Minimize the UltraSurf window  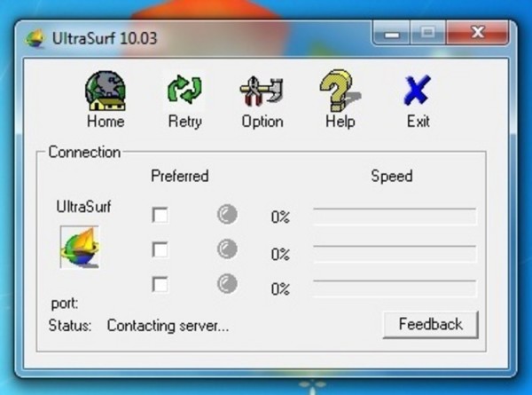[392, 33]
